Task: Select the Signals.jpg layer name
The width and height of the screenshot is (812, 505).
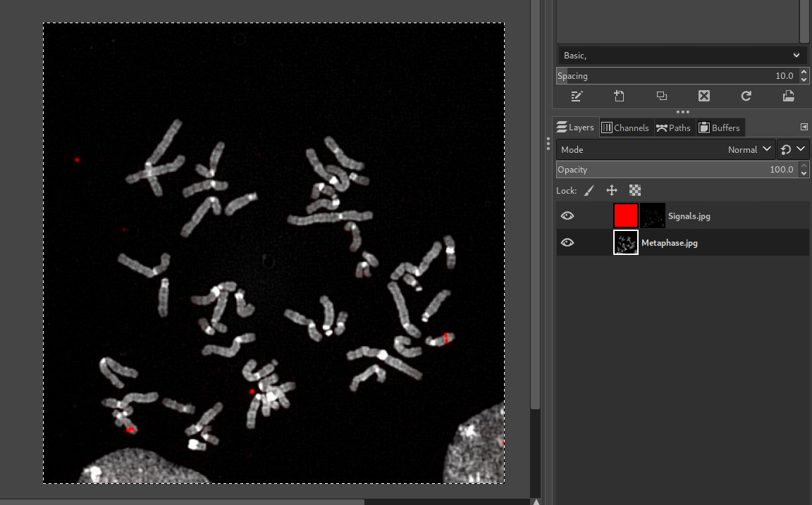Action: 689,216
